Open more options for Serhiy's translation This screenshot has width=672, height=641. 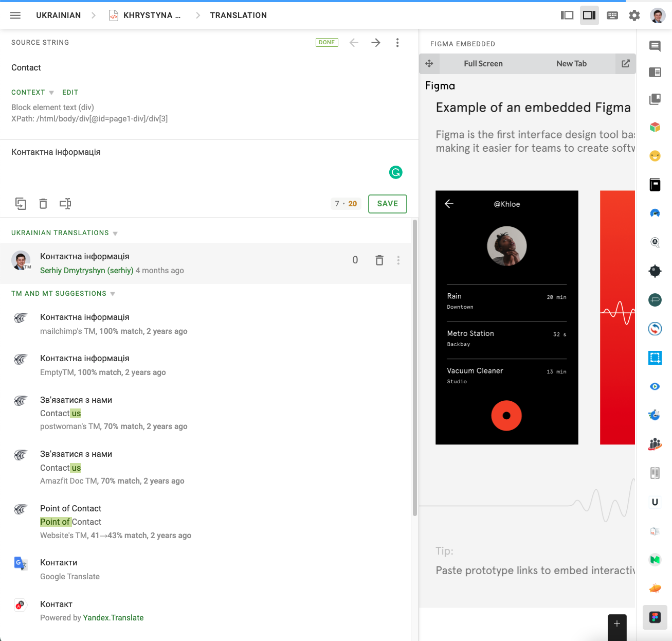(398, 260)
